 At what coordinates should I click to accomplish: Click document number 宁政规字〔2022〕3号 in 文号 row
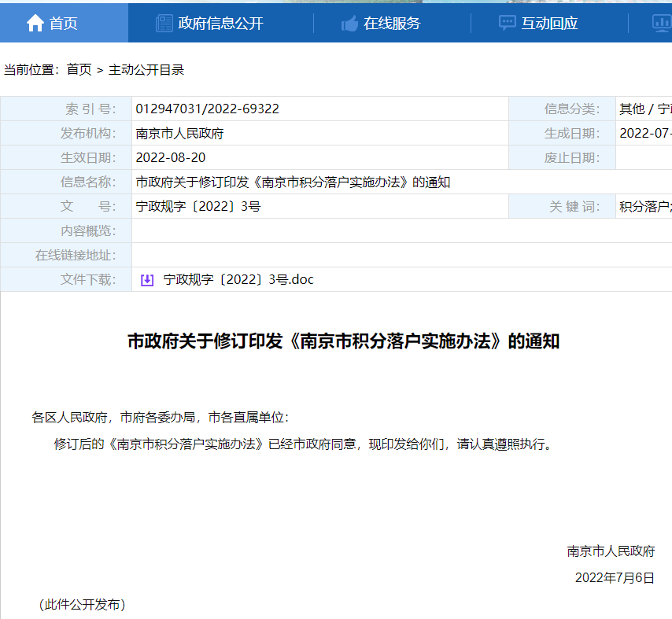pos(198,207)
